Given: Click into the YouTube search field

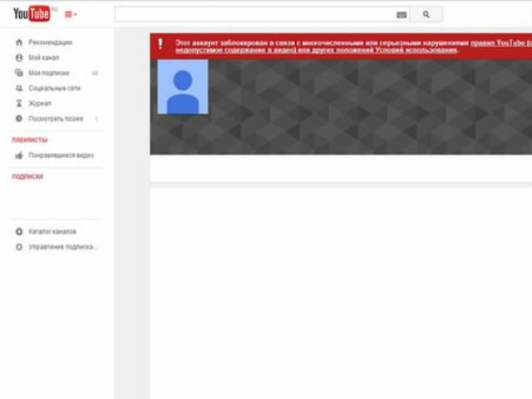Looking at the screenshot, I should coord(255,14).
